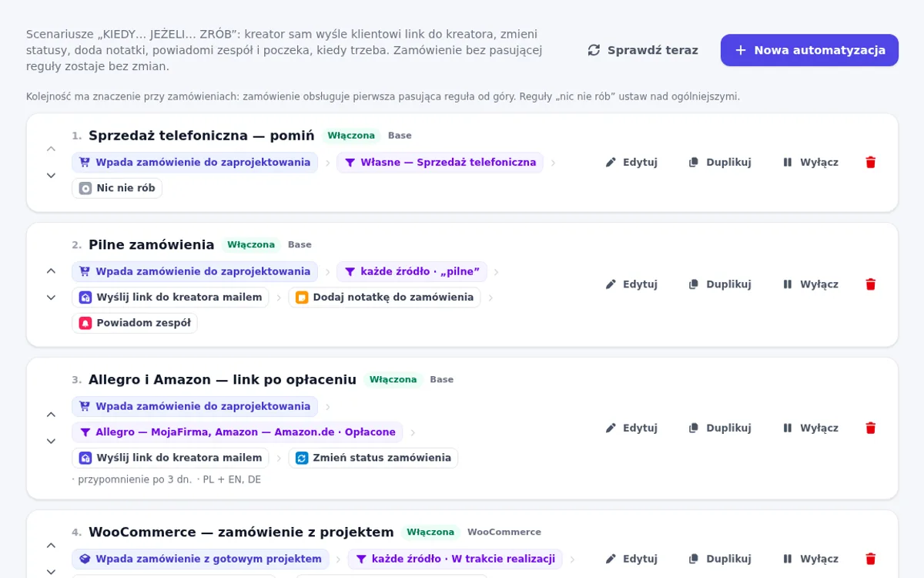Duplicate the Pilne zamówienia rule

click(719, 284)
